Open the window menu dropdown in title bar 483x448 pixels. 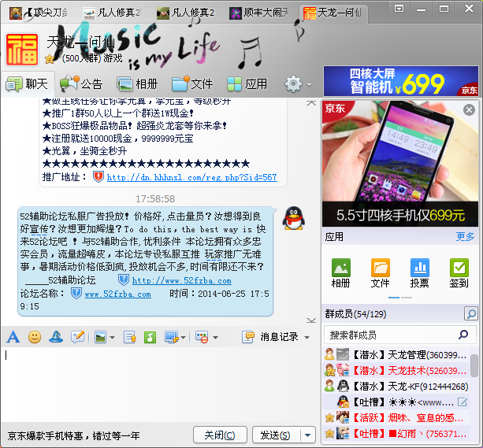click(x=399, y=9)
